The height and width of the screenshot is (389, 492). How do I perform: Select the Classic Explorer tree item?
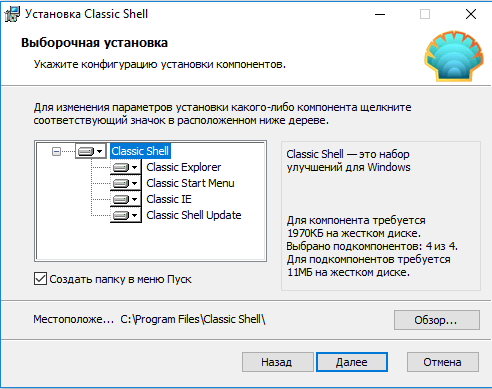coord(184,167)
